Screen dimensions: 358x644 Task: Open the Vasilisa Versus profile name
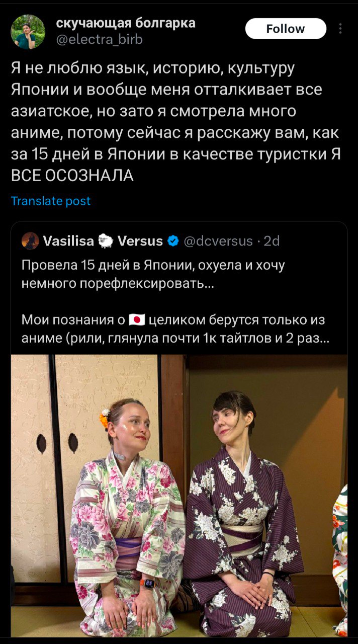click(103, 242)
